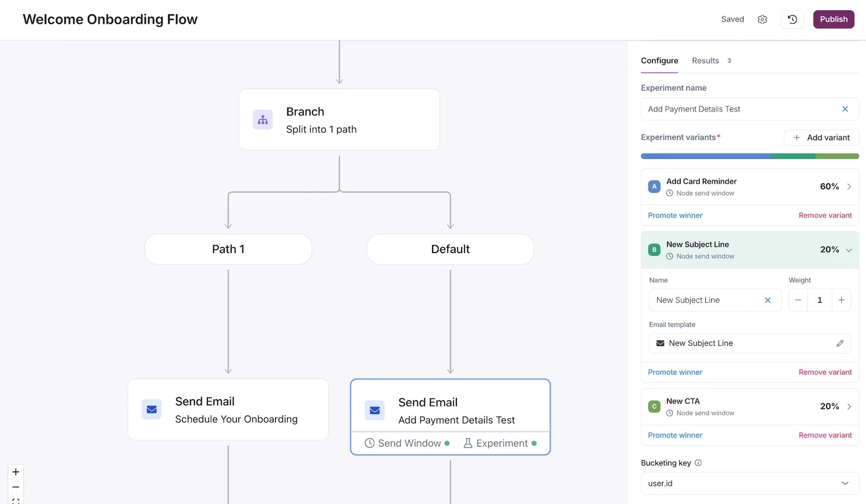Click the Branch node tree icon
Viewport: 866px width, 504px height.
[x=263, y=120]
